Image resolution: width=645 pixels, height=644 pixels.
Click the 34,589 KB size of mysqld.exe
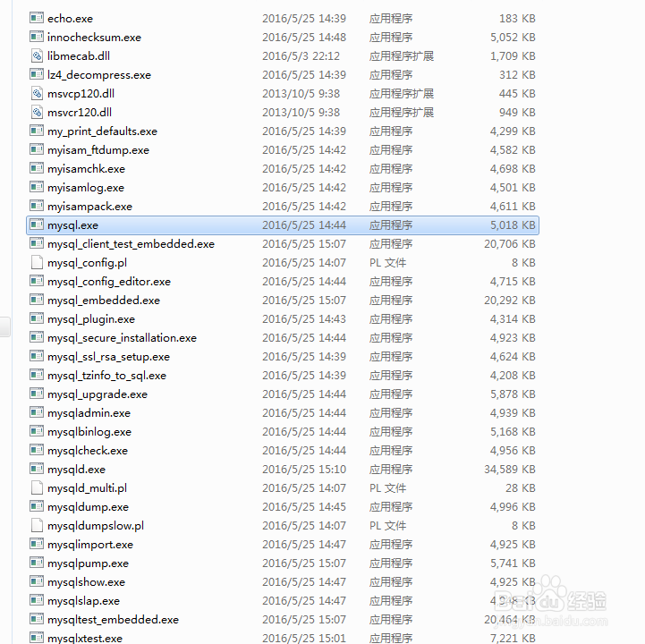coord(510,470)
